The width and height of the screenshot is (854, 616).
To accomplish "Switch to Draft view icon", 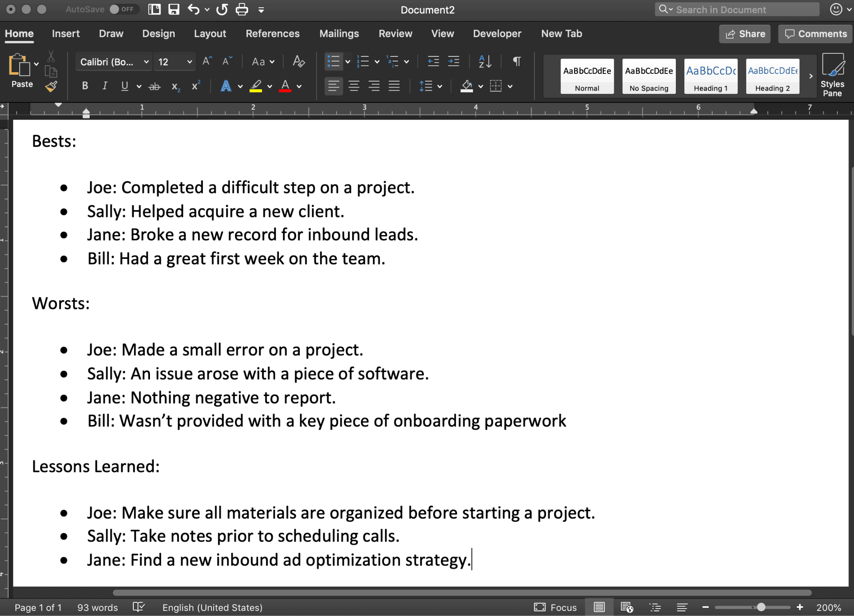I will 682,607.
